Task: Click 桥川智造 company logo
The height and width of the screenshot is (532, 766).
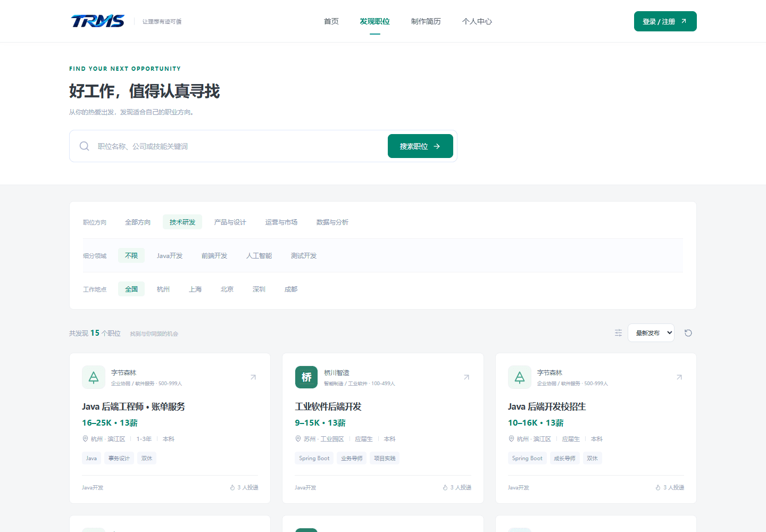Action: point(306,377)
